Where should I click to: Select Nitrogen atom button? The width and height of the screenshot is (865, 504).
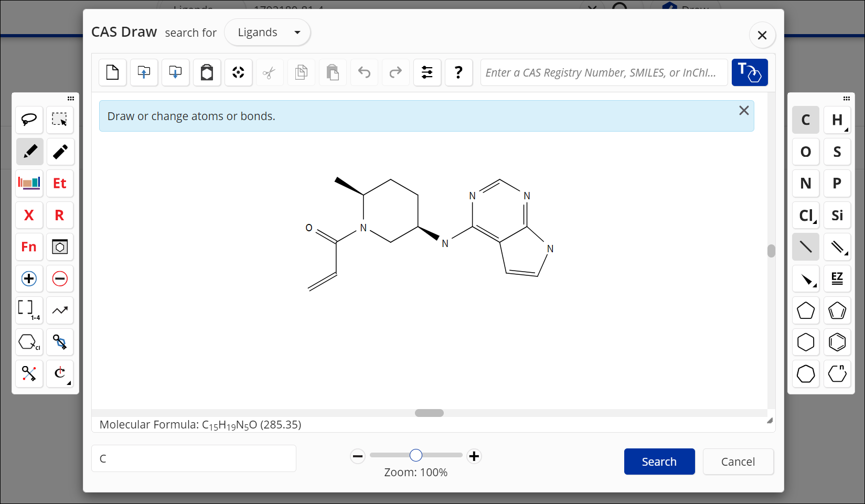pyautogui.click(x=805, y=184)
